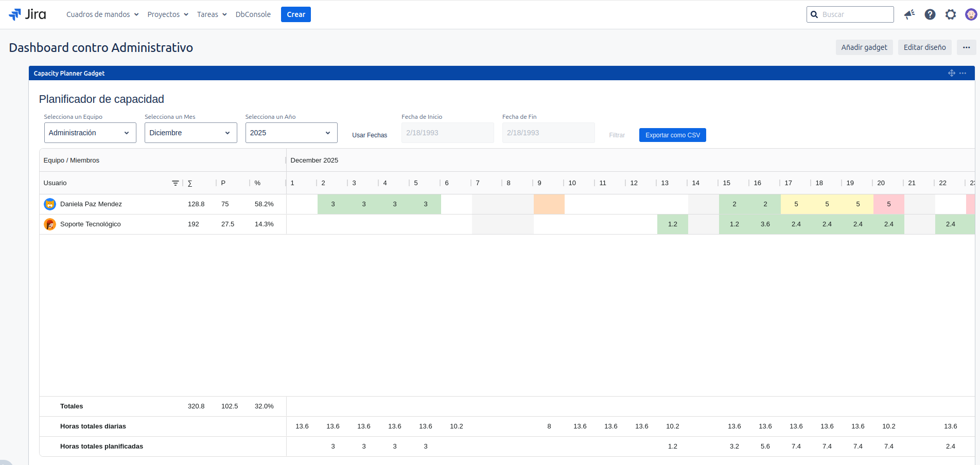The width and height of the screenshot is (980, 465).
Task: Open the Help question mark icon
Action: [930, 14]
